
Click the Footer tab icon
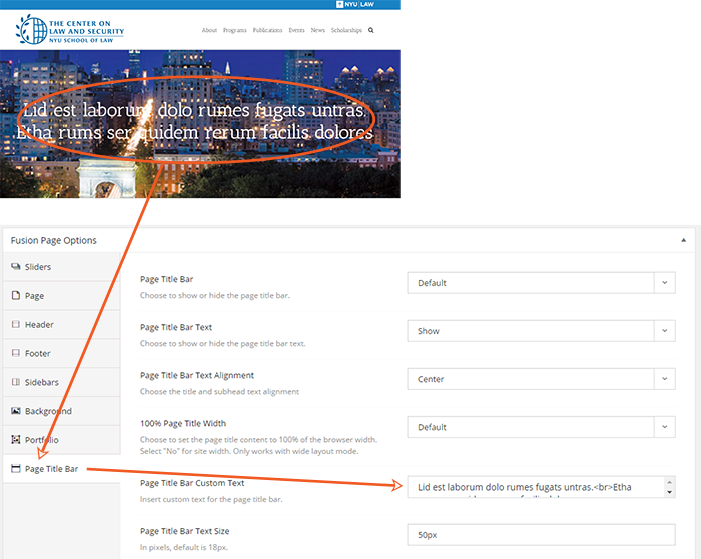coord(16,353)
